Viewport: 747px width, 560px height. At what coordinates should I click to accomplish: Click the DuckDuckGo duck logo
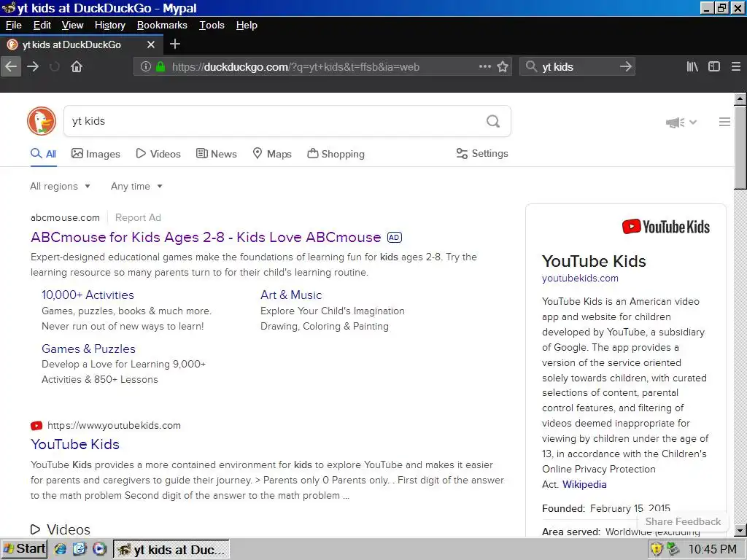point(42,121)
